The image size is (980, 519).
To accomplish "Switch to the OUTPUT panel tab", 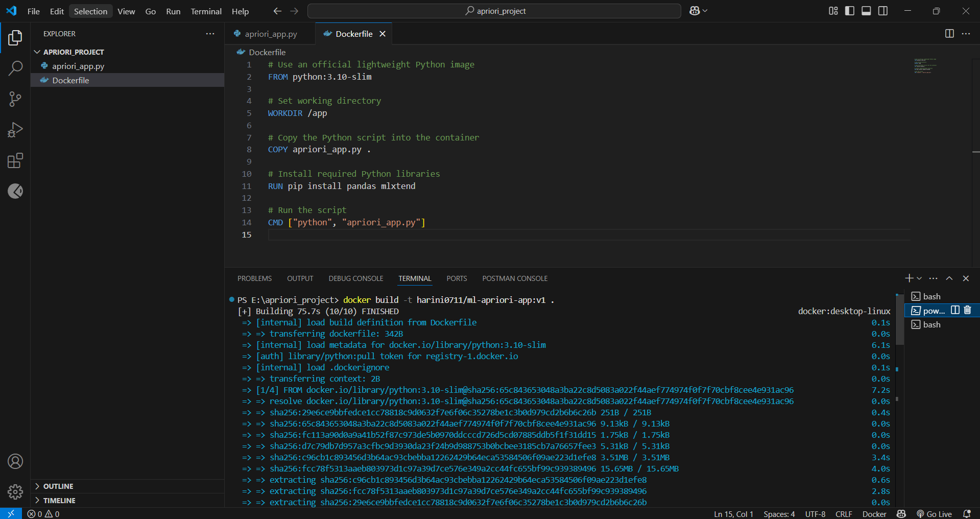I will pyautogui.click(x=300, y=278).
